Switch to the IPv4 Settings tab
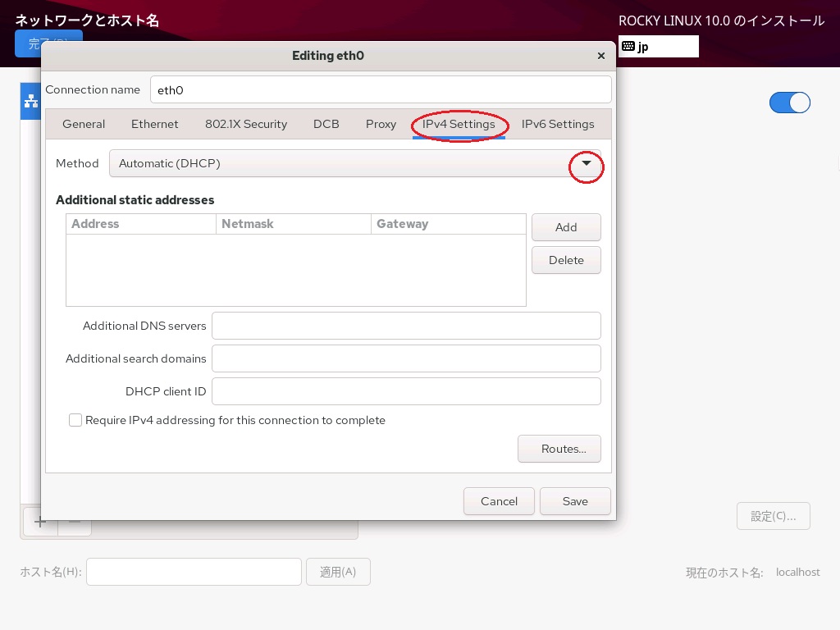The image size is (840, 630). point(459,124)
